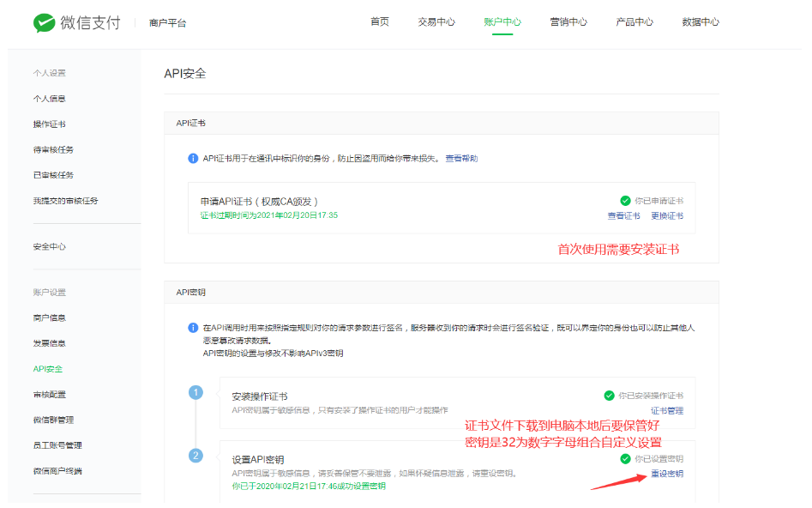Click the 查看帮助 link

pos(461,158)
